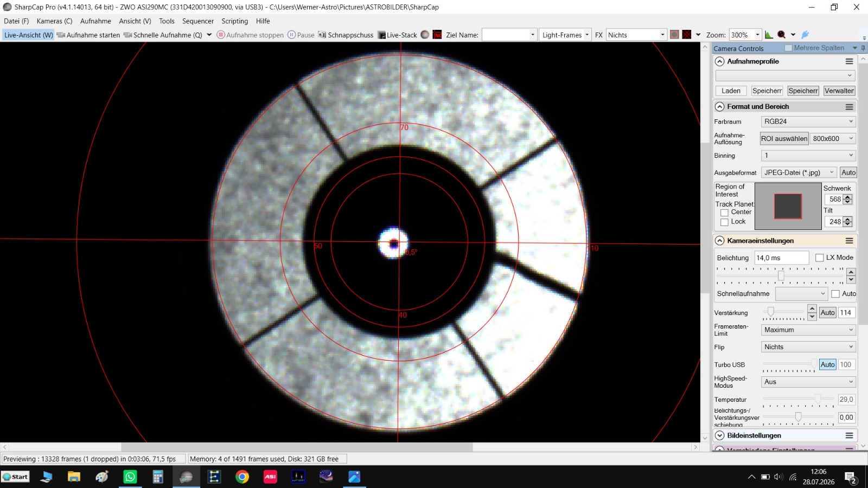Pause the capture via Pause button

pyautogui.click(x=301, y=35)
